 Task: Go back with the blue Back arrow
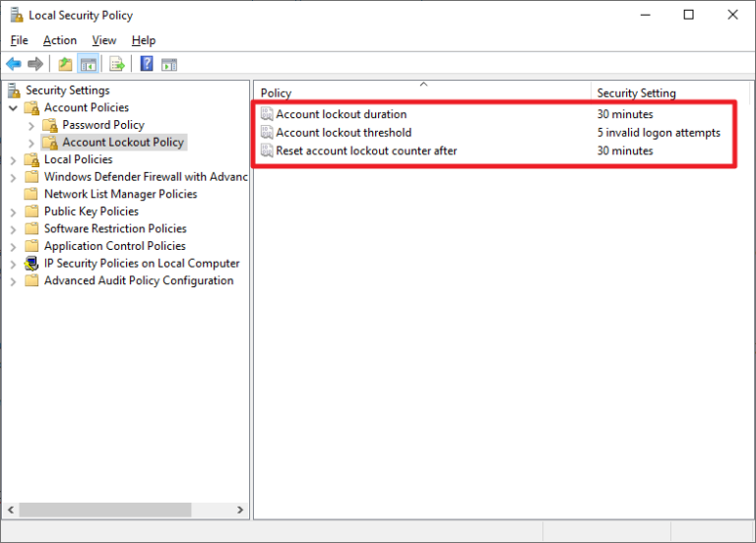point(14,64)
